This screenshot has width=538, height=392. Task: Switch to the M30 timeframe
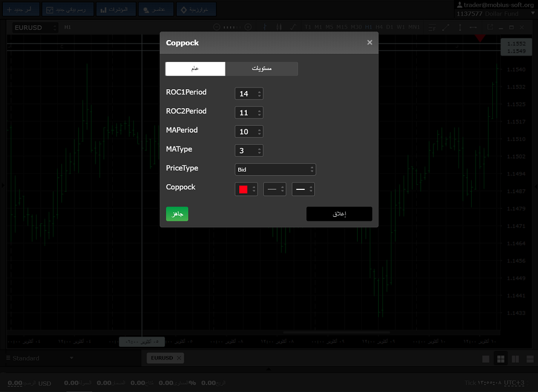[356, 27]
